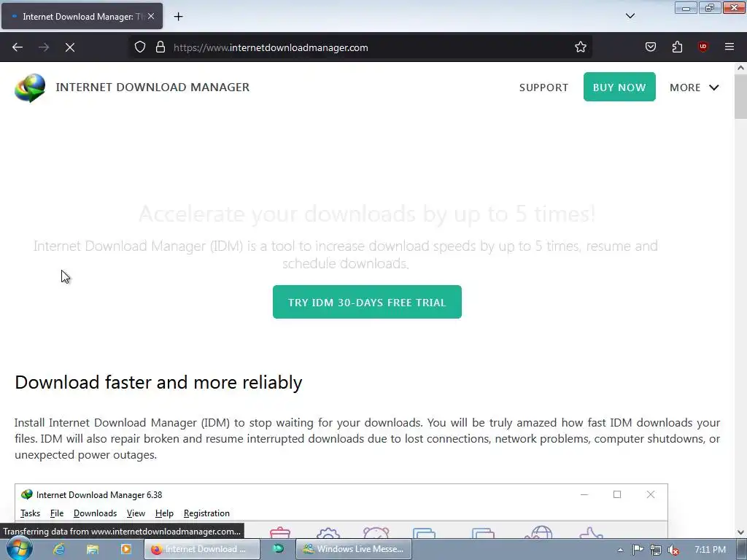
Task: Click the Action Center flag tray icon
Action: 638,550
